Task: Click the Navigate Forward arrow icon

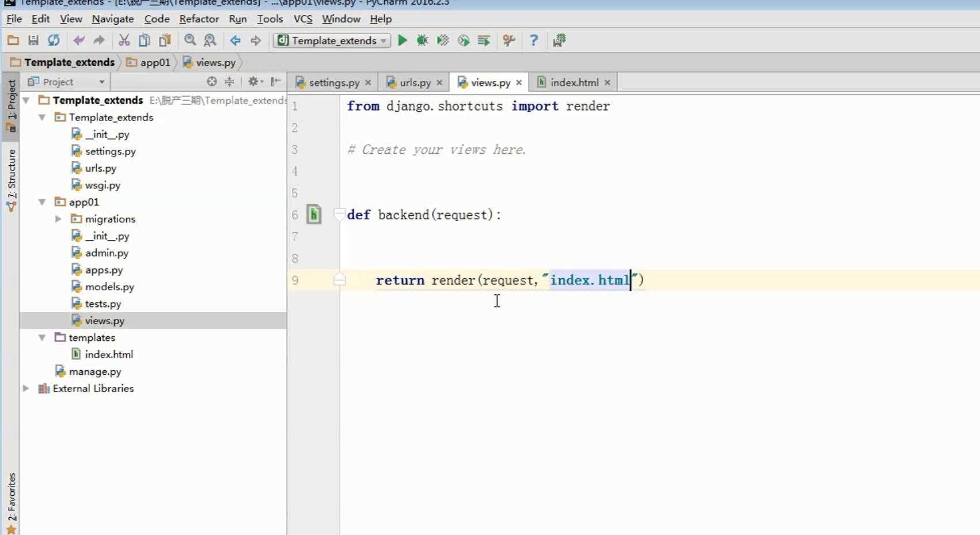Action: (256, 40)
